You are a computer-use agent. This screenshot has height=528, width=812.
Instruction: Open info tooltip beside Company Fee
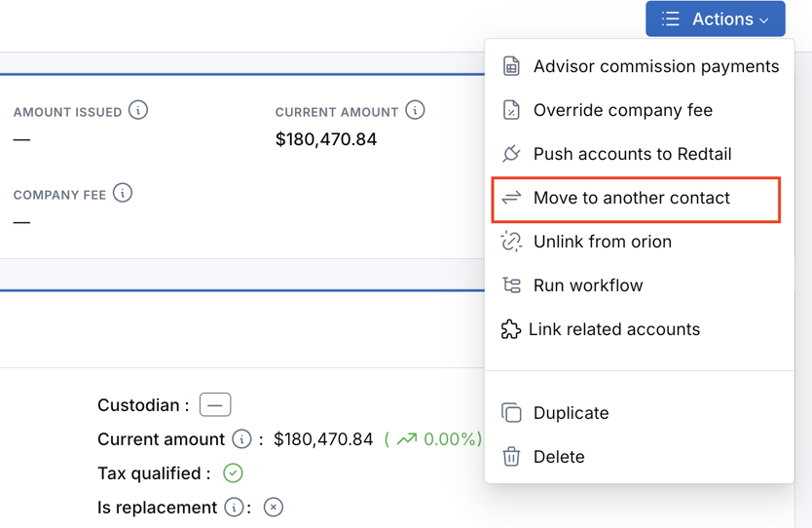coord(123,193)
